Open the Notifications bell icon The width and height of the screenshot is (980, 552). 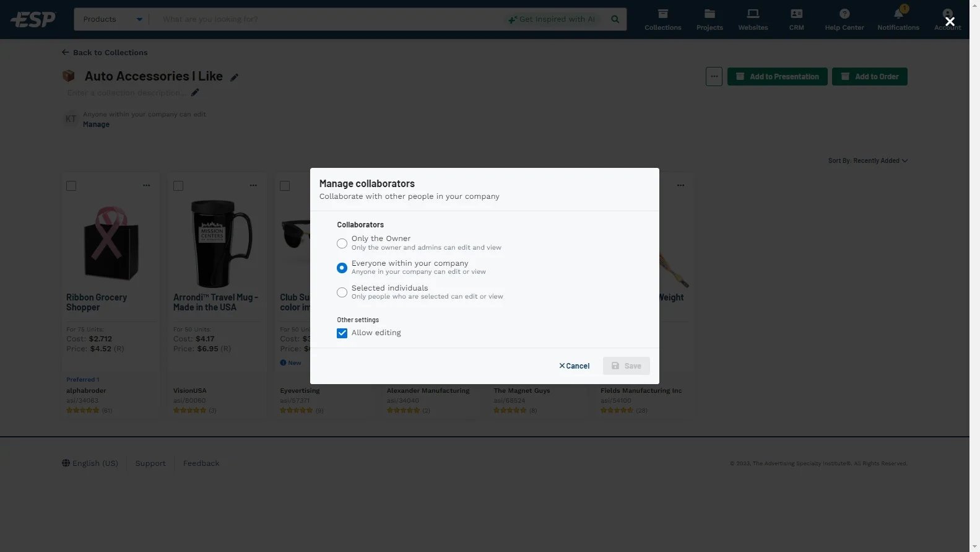pos(898,19)
